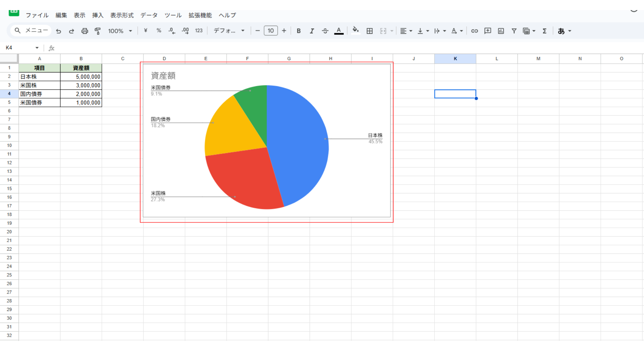This screenshot has height=351, width=644.
Task: Click cell with value 3,000,000
Action: pos(81,85)
